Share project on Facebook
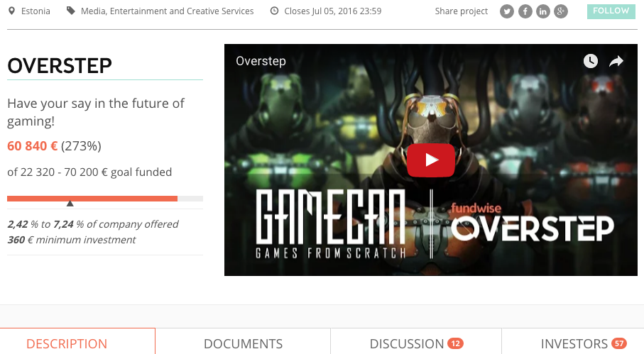644x354 pixels. coord(525,11)
